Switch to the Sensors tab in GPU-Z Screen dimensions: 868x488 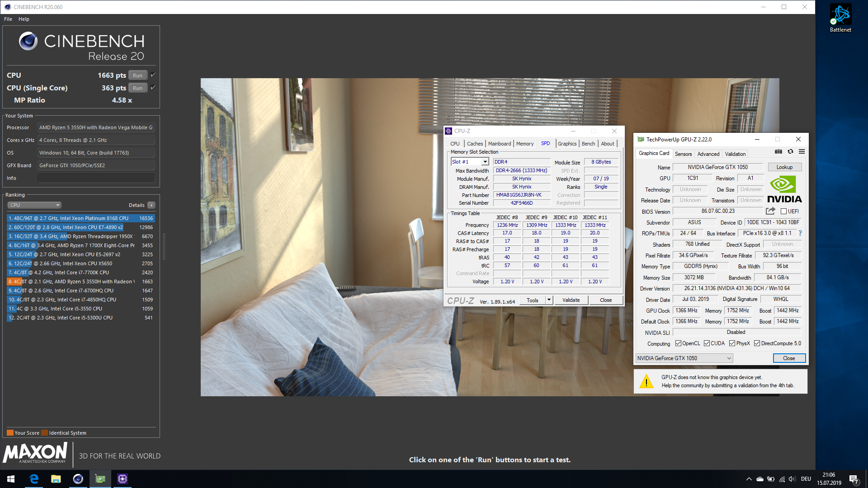[683, 154]
